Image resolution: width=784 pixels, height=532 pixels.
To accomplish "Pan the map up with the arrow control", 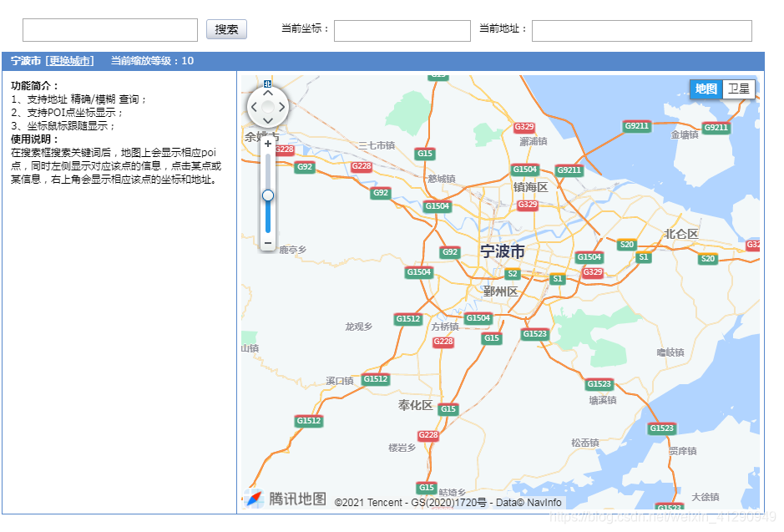I will 268,94.
